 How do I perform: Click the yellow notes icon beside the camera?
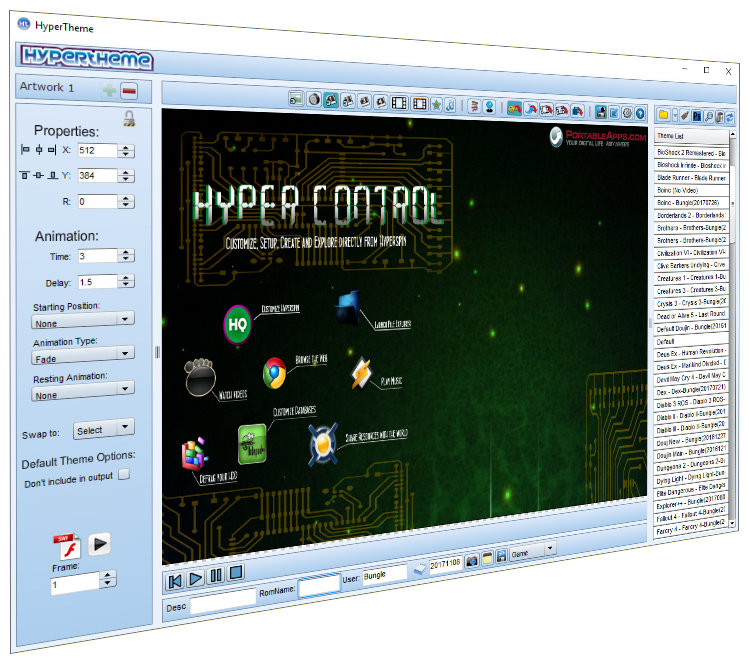487,558
